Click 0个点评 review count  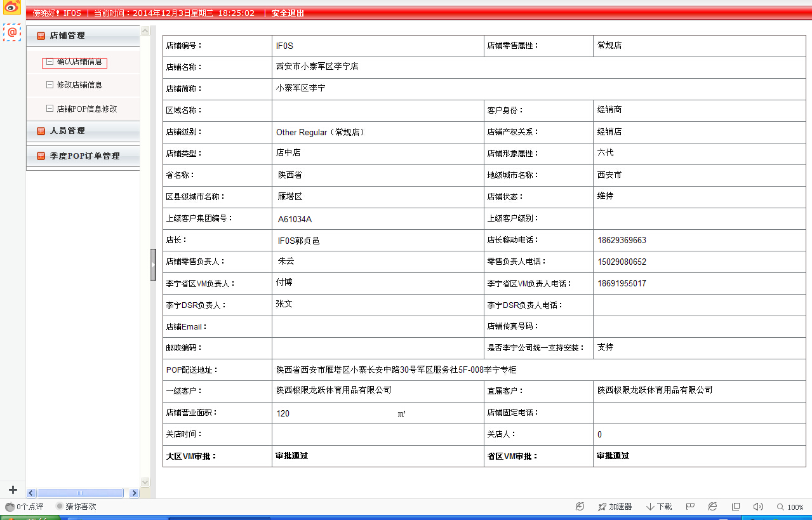tap(30, 507)
